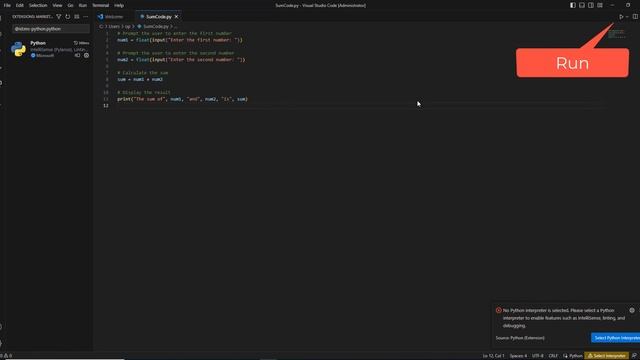Open the File menu
Viewport: 640px width, 360px height.
7,5
